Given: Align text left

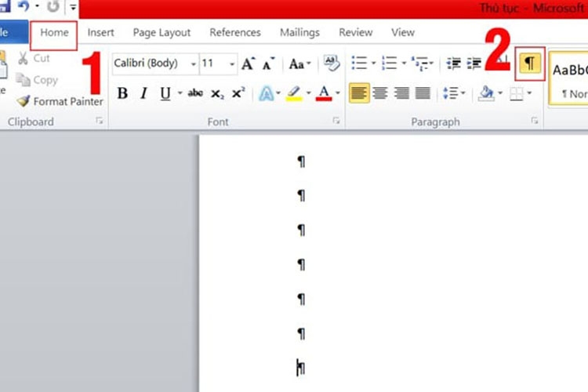Looking at the screenshot, I should [x=359, y=93].
